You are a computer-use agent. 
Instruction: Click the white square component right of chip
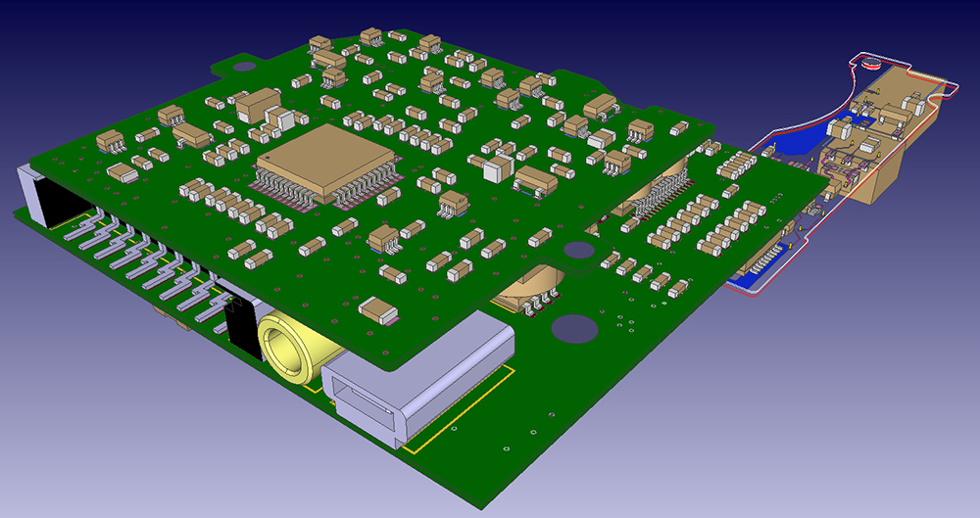tap(498, 168)
